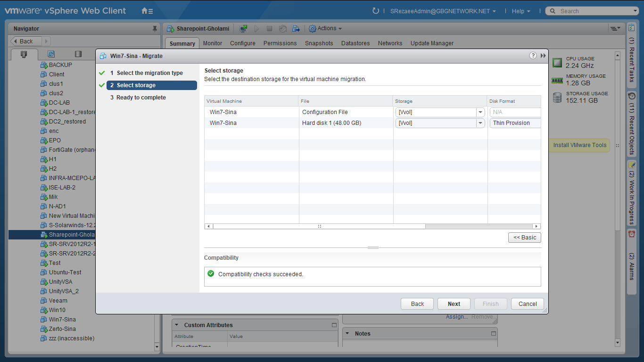Viewport: 644px width, 362px height.
Task: Minimize Migrate dialog to Work In Progress
Action: click(543, 56)
